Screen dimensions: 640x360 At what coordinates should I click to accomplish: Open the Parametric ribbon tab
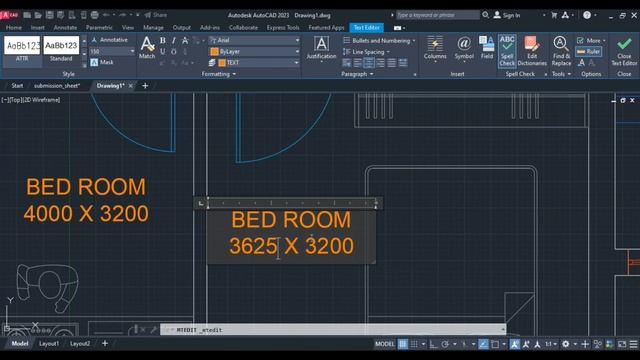(99, 27)
